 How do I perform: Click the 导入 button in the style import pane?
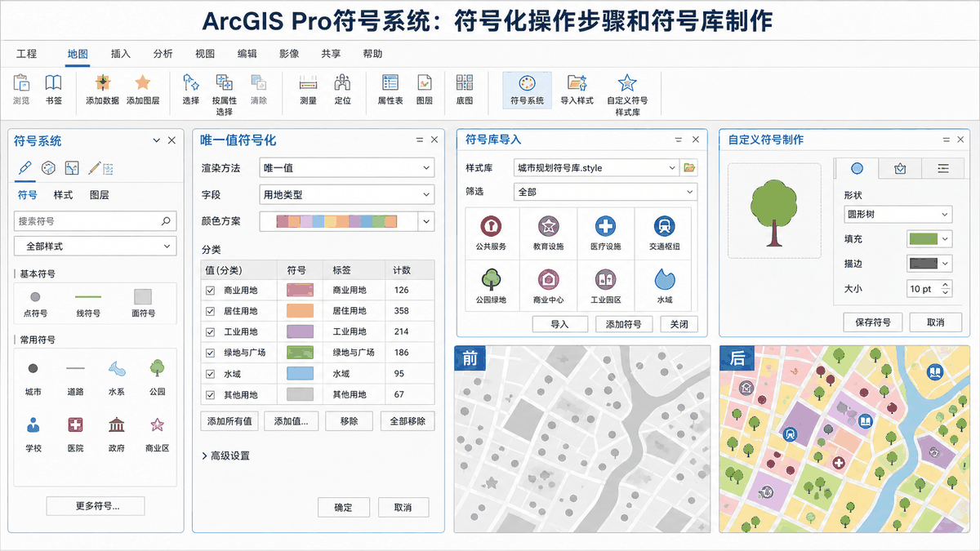click(559, 324)
